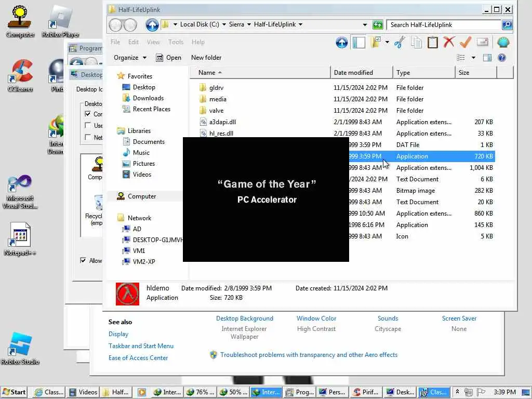The width and height of the screenshot is (532, 399).
Task: Toggle the preview pane icon
Action: pos(487,58)
